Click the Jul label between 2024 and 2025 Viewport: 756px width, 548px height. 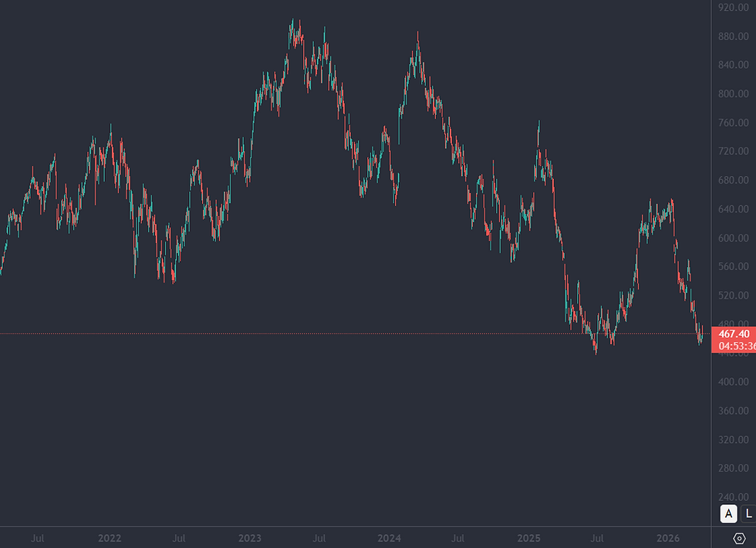point(458,539)
